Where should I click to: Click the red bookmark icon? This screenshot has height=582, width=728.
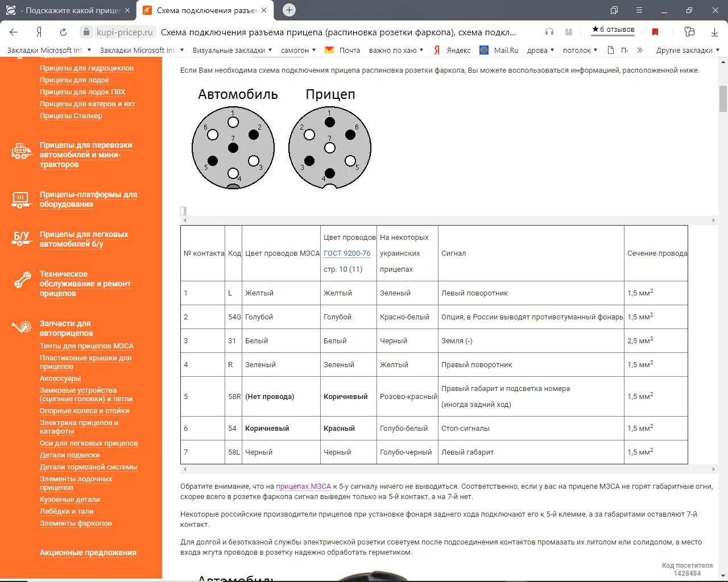[x=655, y=32]
